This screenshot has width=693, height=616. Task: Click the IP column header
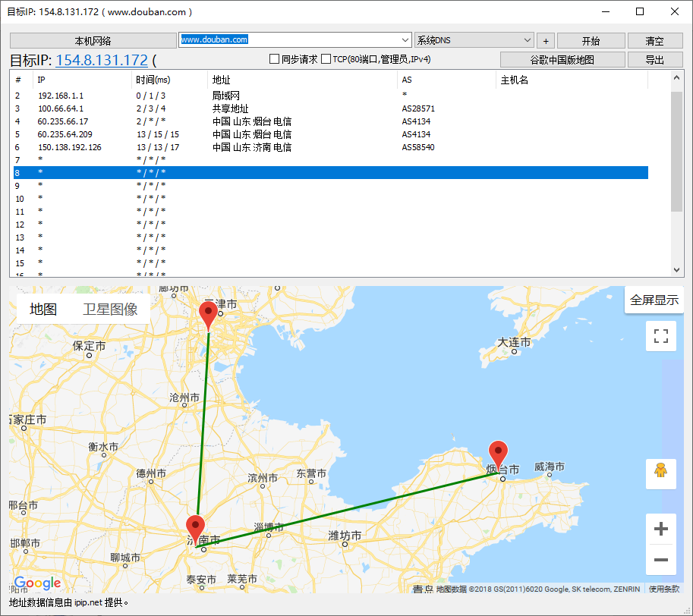[x=82, y=80]
